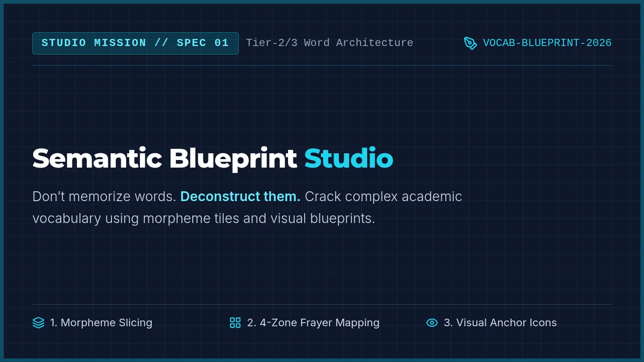Click the line 'vocabulary using morpheme tiles and visual blueprints.'
The width and height of the screenshot is (644, 362).
[x=203, y=219]
